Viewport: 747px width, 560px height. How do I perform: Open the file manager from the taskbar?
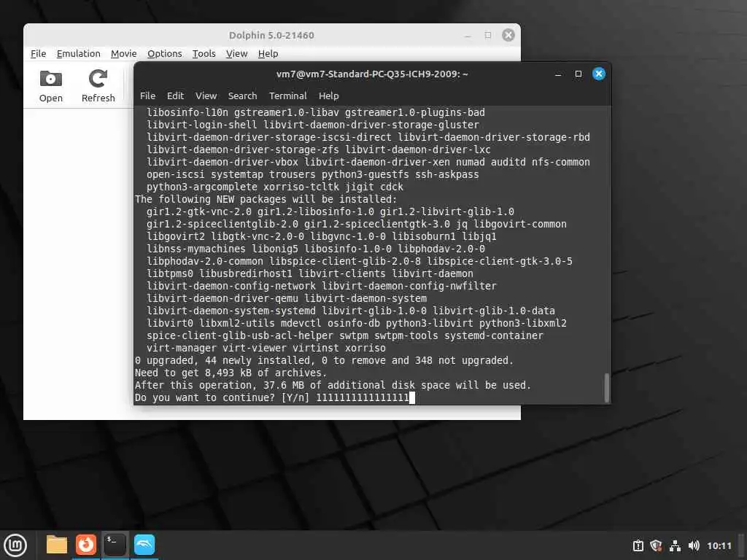click(57, 545)
